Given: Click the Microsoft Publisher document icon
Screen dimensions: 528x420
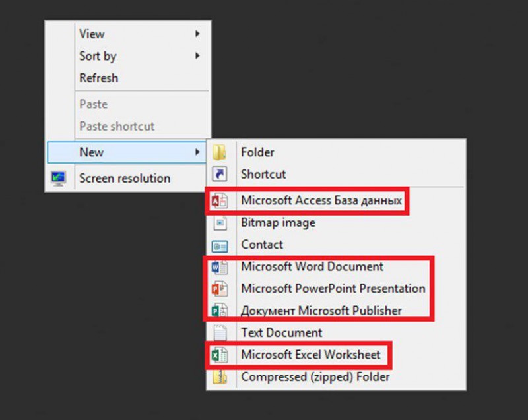Looking at the screenshot, I should pyautogui.click(x=220, y=311).
